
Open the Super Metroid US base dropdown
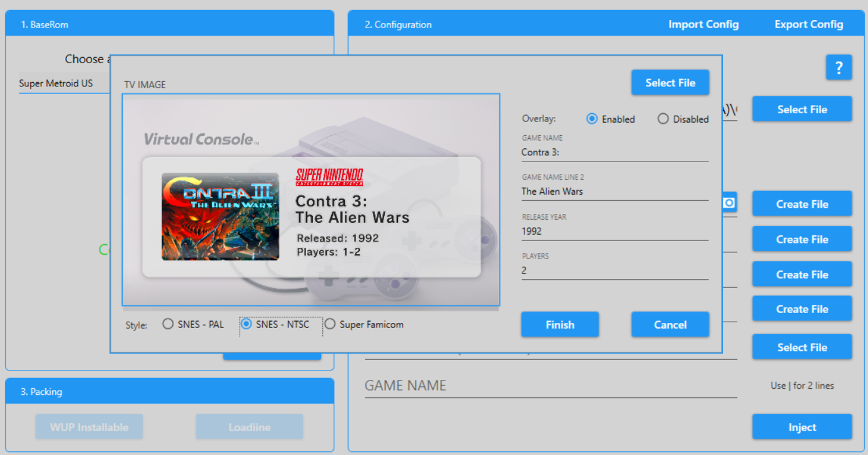[x=63, y=83]
